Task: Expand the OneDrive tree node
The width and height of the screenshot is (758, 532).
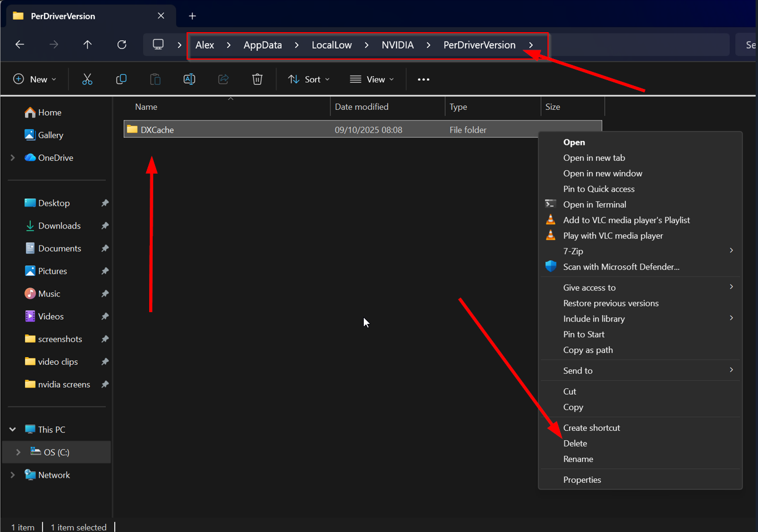Action: tap(13, 158)
